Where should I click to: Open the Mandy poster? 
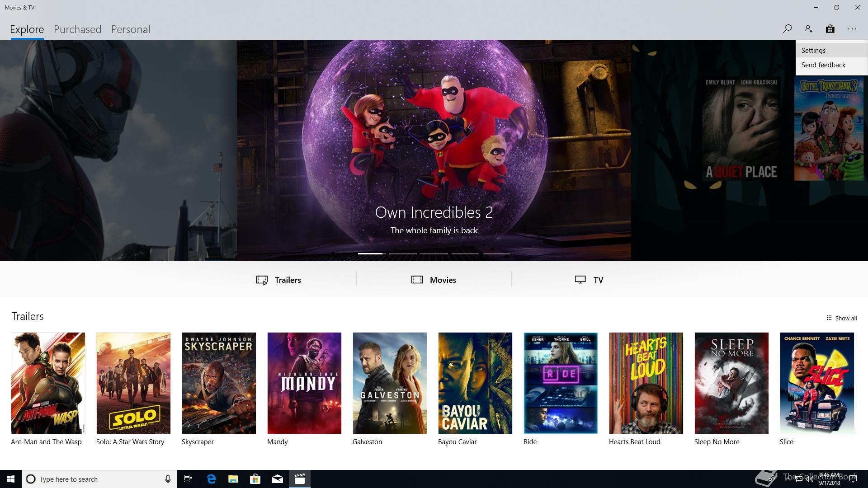click(304, 383)
